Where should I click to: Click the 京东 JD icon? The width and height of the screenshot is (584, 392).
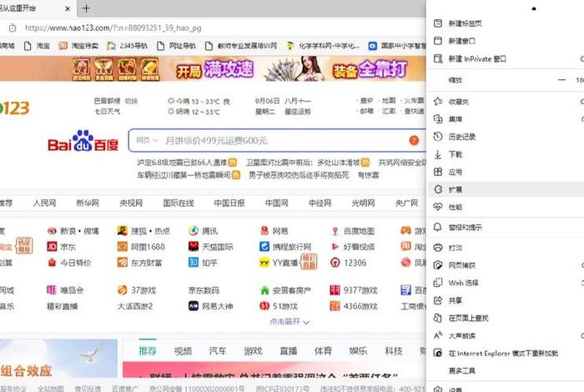[52, 246]
